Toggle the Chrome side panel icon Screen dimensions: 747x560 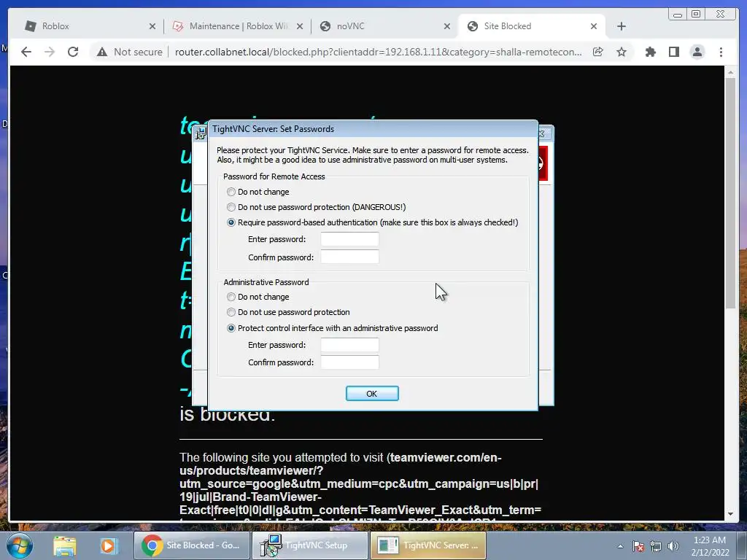[x=673, y=52]
